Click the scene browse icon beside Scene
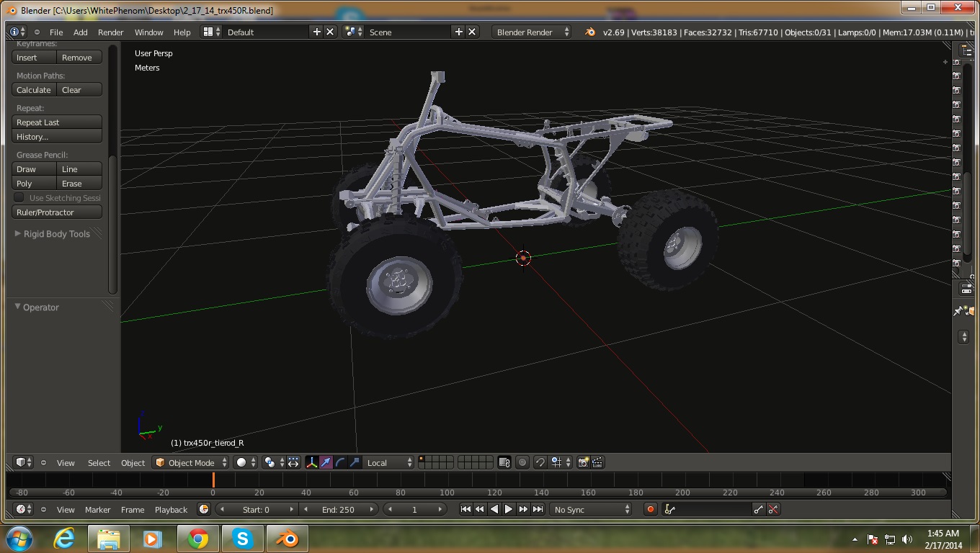The width and height of the screenshot is (980, 553). [x=353, y=32]
